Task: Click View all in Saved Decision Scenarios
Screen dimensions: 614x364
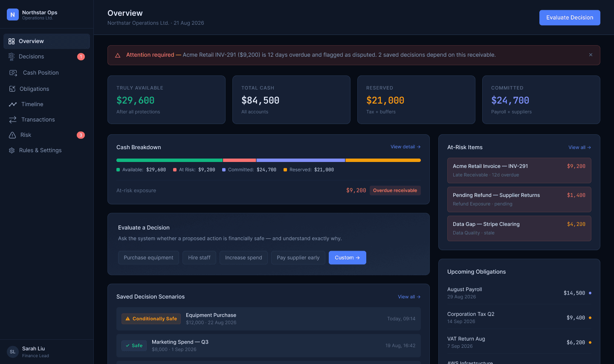Action: 409,297
